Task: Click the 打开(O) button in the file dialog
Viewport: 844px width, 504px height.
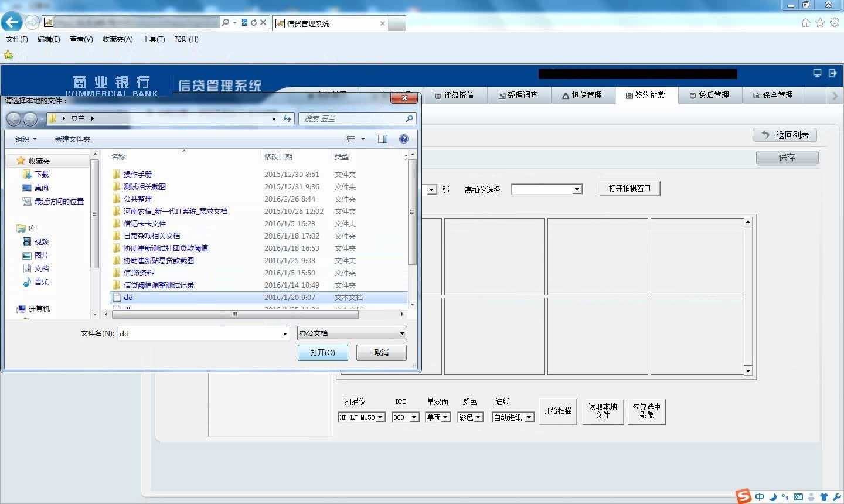Action: [323, 353]
